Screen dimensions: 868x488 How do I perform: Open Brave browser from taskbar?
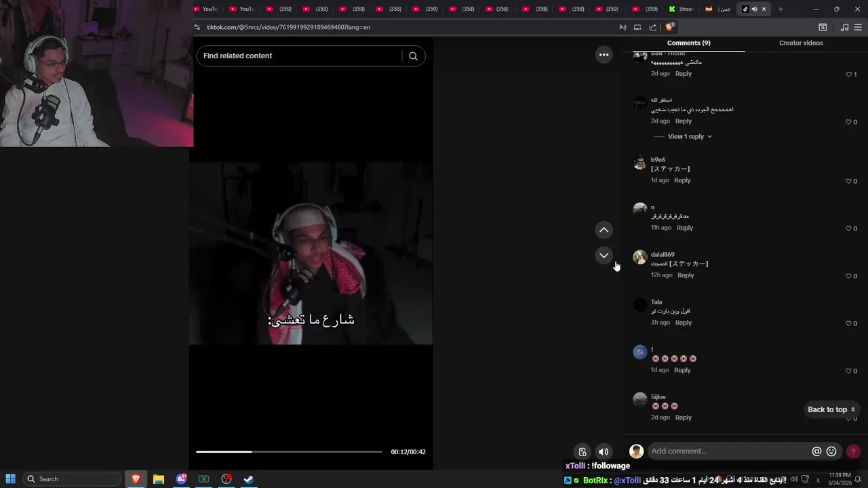point(136,479)
